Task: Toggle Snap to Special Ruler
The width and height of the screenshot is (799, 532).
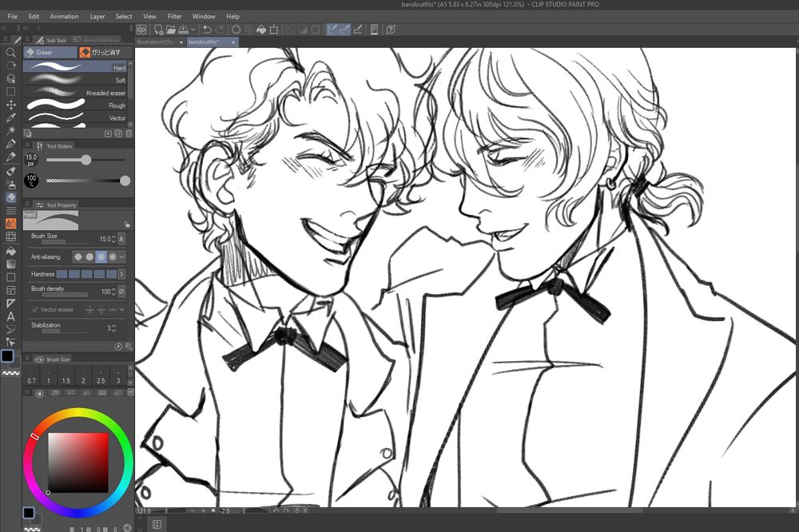Action: [x=345, y=30]
